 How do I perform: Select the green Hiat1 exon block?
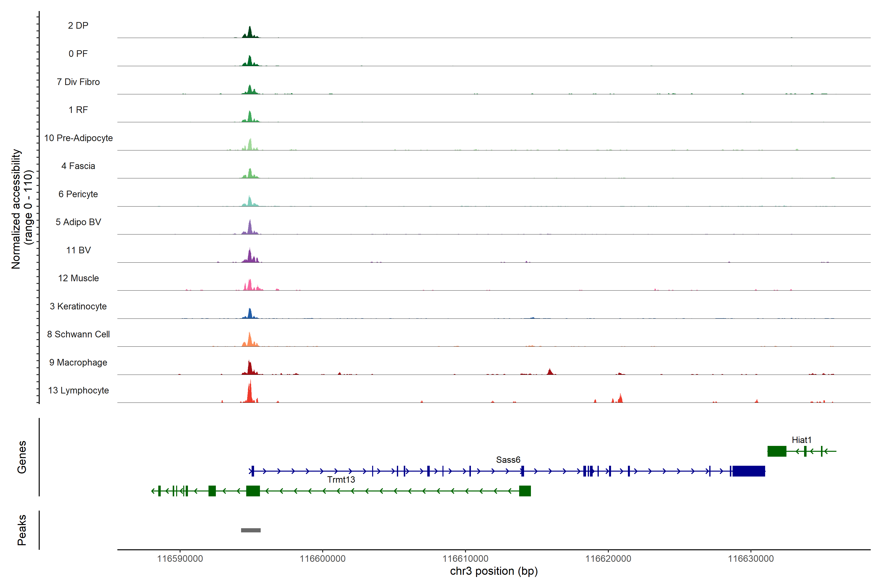coord(777,451)
